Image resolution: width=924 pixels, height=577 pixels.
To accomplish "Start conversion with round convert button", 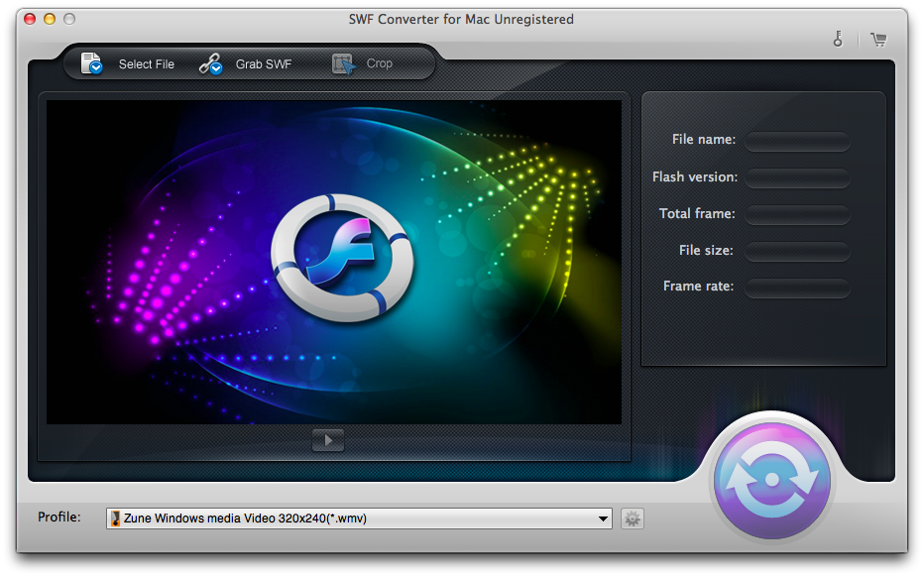I will tap(772, 480).
